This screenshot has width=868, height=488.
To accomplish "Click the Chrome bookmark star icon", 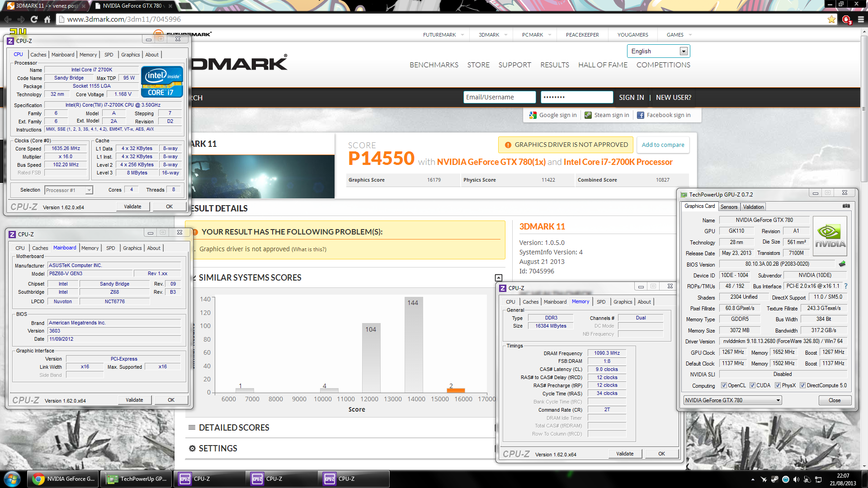I will [x=831, y=19].
